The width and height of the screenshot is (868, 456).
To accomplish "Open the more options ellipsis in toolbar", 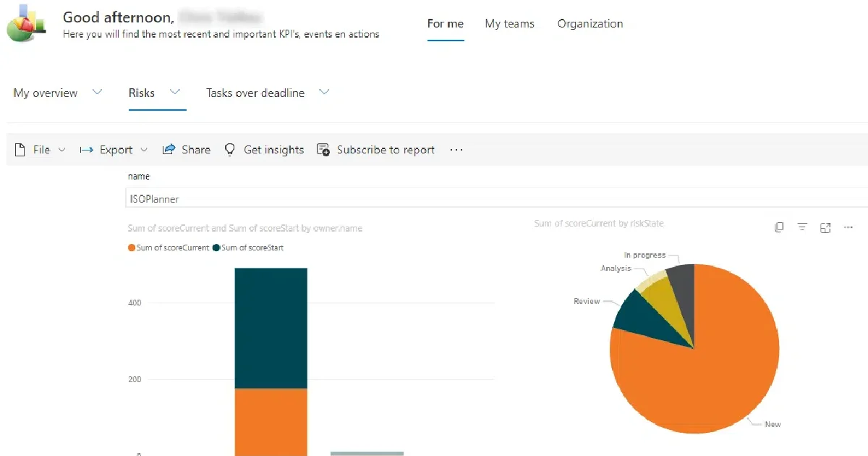I will tap(456, 150).
